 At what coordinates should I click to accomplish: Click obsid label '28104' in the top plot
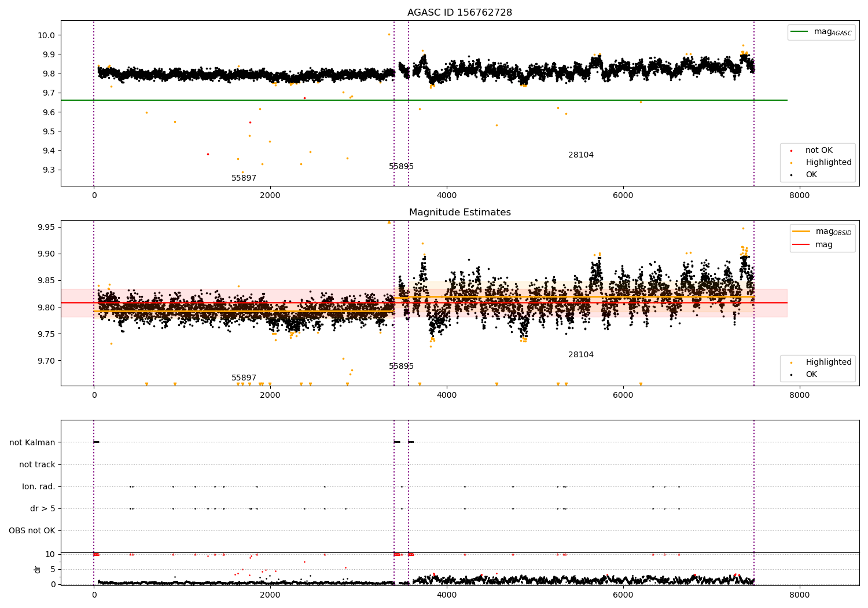pyautogui.click(x=580, y=155)
